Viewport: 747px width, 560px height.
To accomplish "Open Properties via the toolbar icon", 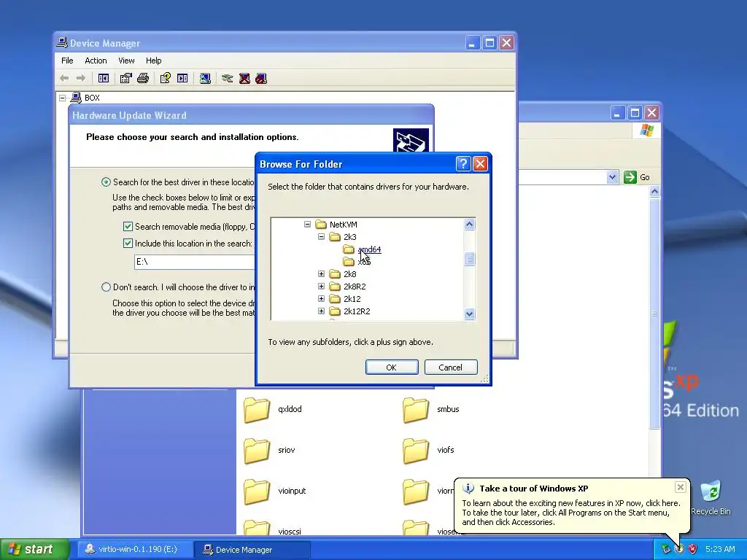I will point(125,78).
